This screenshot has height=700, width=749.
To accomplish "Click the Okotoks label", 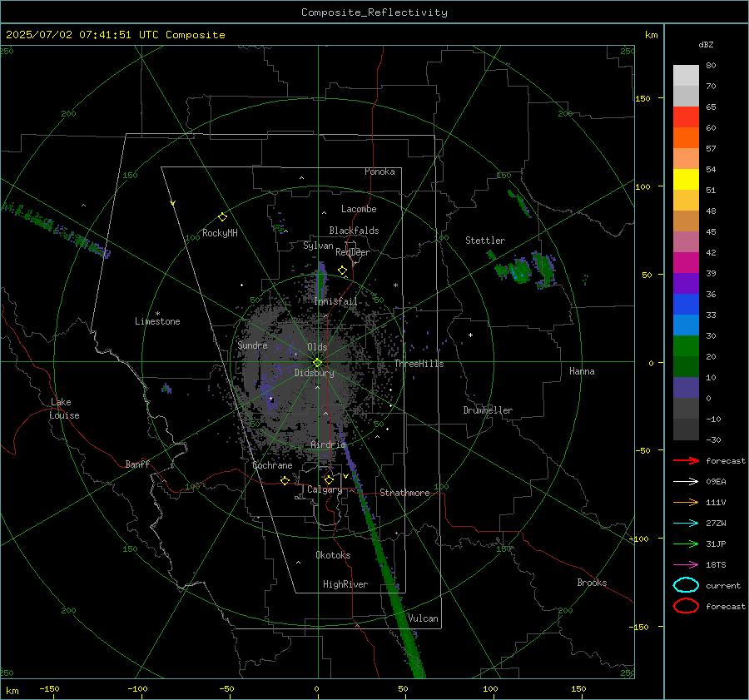I will pyautogui.click(x=333, y=555).
